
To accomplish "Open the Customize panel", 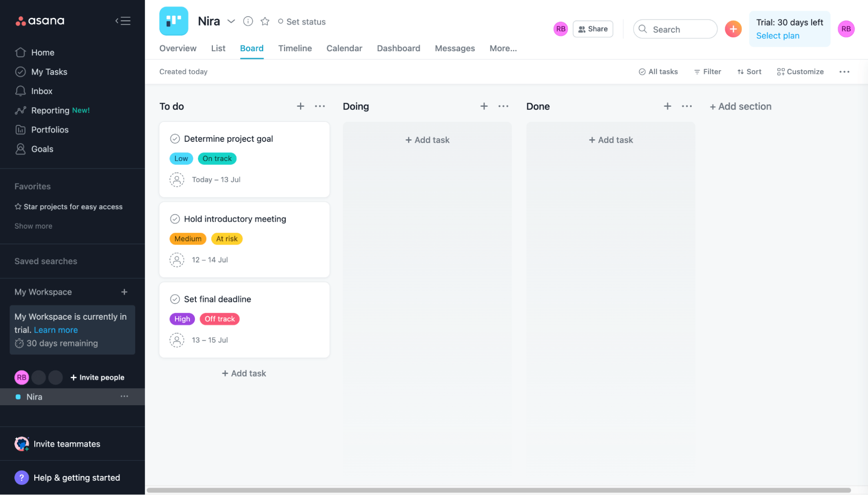I will (800, 72).
